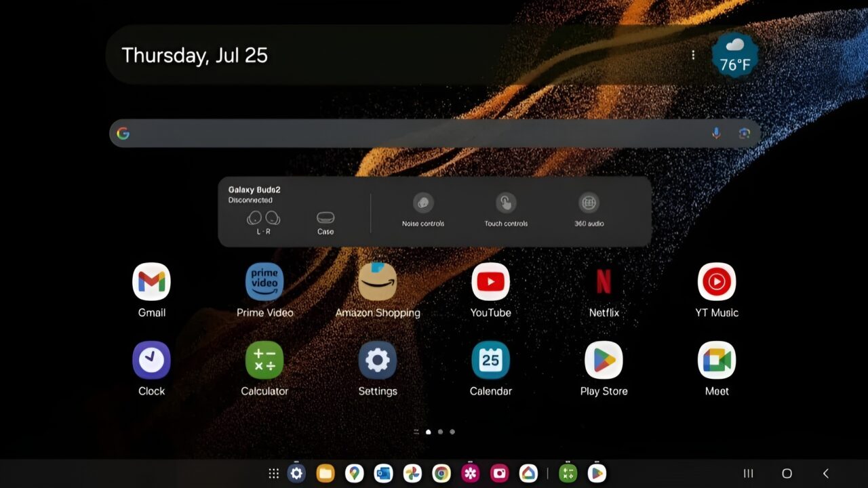Tap the Home navigation circle
Viewport: 868px width, 488px height.
point(787,474)
